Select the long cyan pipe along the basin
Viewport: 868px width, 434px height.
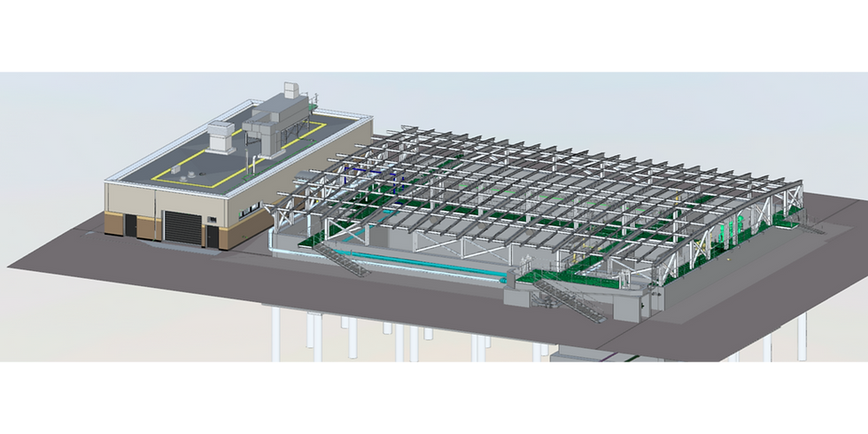click(422, 262)
